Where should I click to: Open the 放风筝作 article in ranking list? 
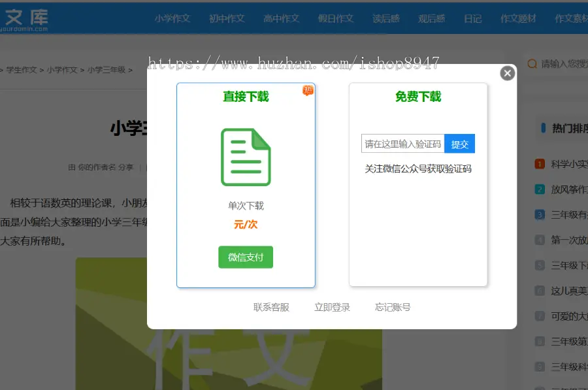pos(568,189)
